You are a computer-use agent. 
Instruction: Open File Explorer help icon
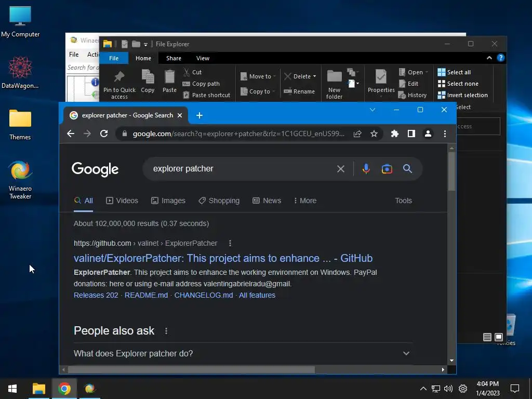tap(500, 58)
